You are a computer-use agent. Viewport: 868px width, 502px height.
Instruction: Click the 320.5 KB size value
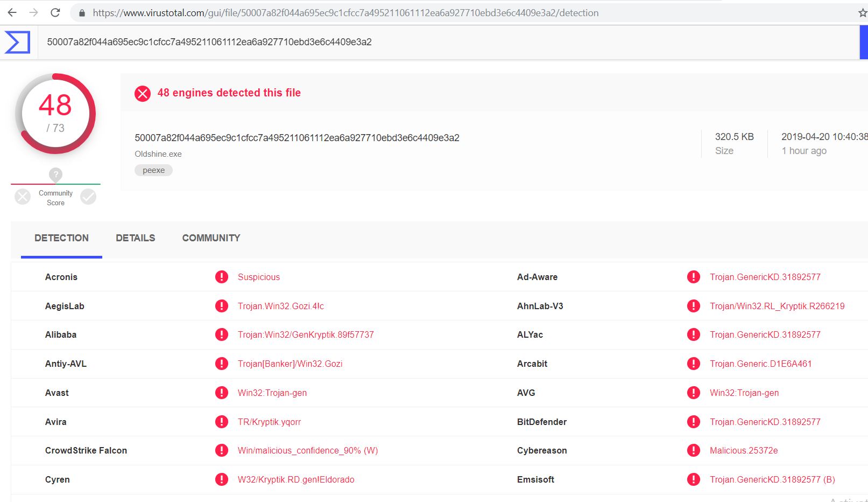click(734, 137)
